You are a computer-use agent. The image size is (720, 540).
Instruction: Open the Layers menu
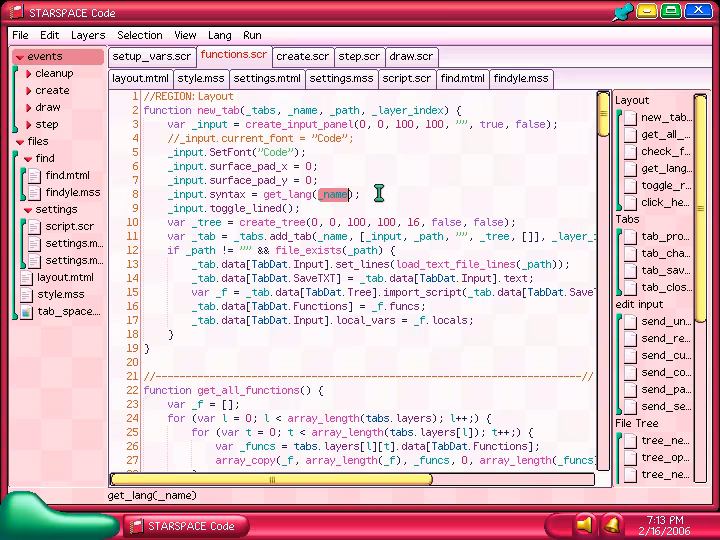point(88,35)
